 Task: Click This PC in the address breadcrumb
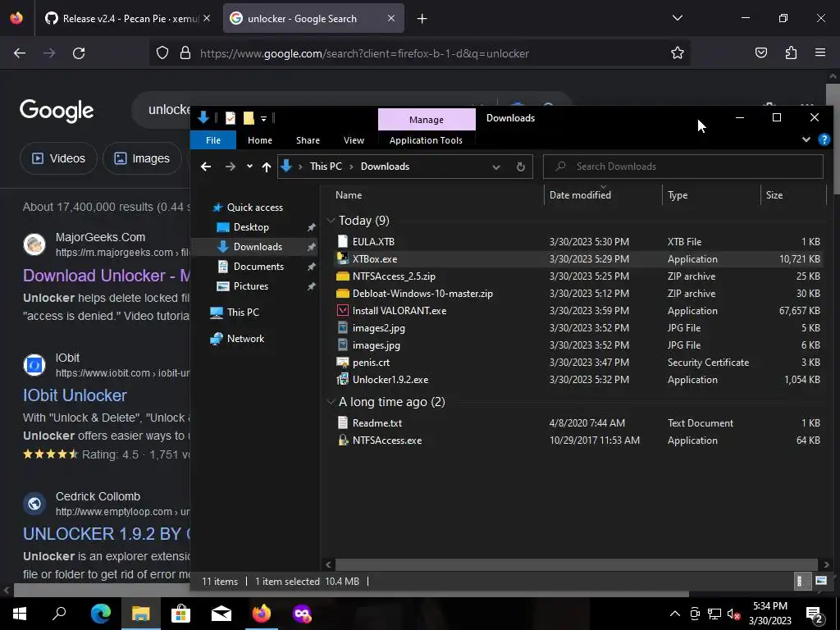(326, 167)
